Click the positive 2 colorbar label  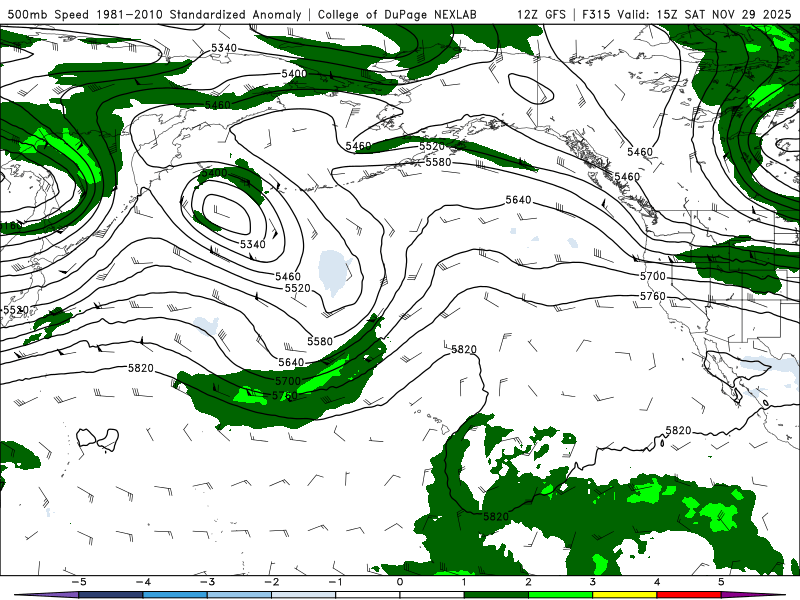pos(529,582)
